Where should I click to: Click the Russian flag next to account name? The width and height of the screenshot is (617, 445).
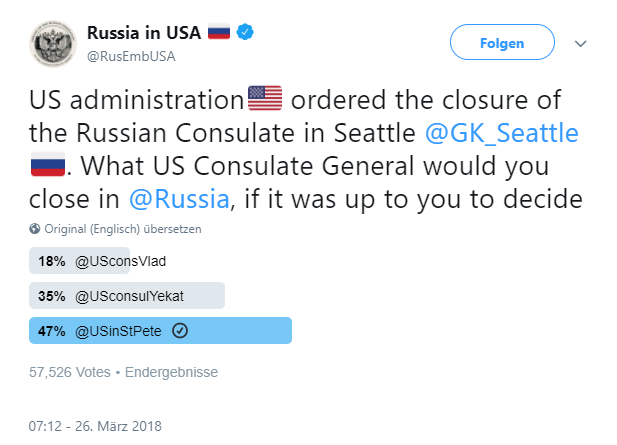(219, 32)
